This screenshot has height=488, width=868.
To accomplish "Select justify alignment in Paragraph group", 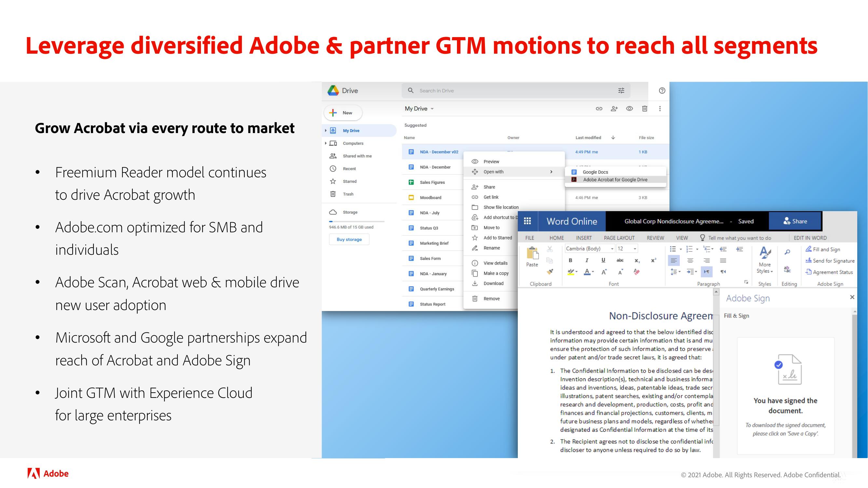I will [723, 261].
